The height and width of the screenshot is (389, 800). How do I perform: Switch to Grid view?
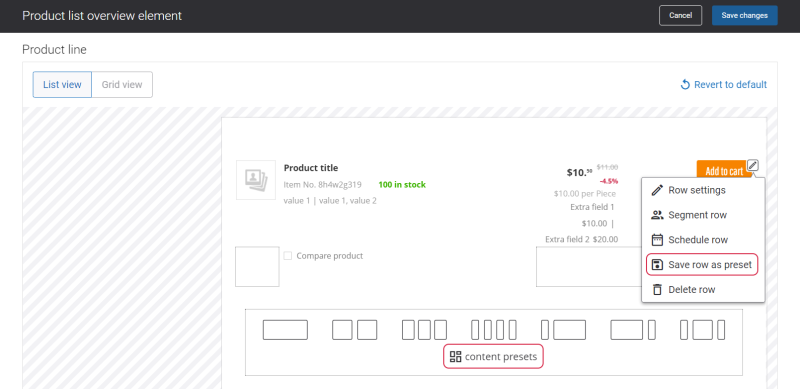[x=122, y=85]
